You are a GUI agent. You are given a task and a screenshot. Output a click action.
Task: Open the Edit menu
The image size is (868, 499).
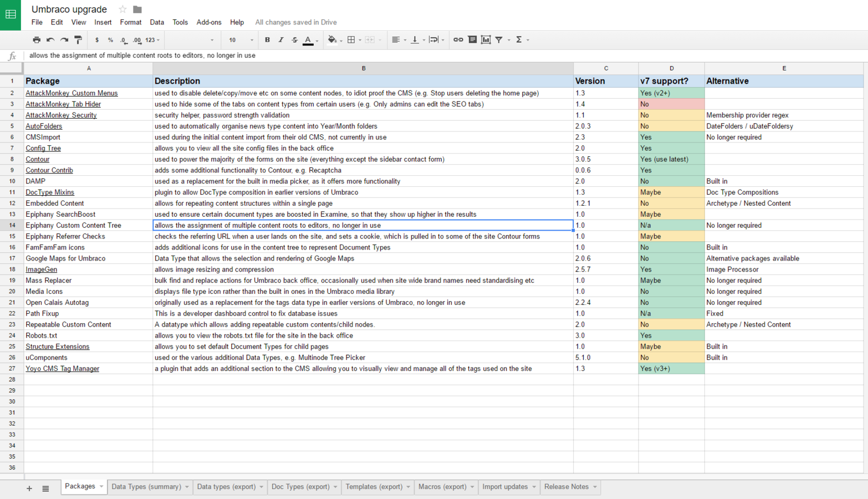click(57, 23)
